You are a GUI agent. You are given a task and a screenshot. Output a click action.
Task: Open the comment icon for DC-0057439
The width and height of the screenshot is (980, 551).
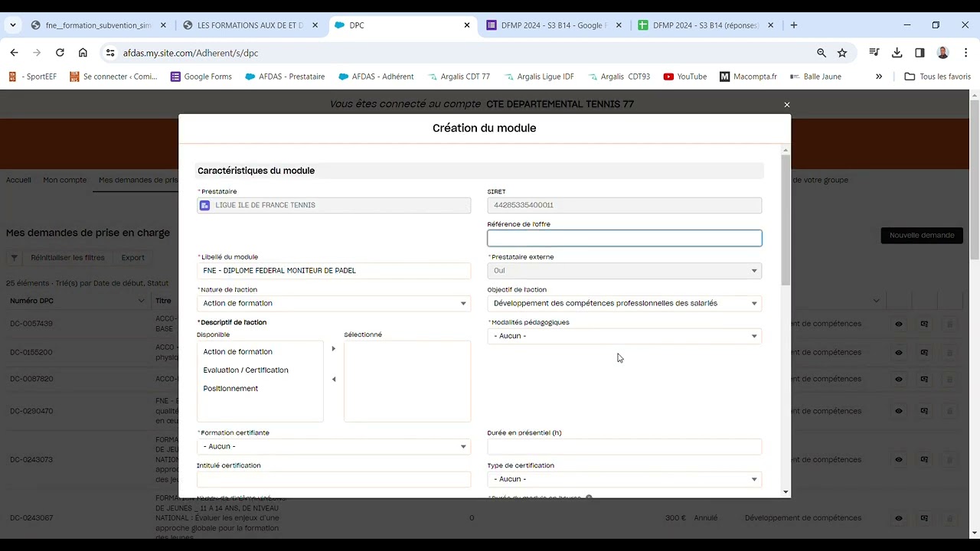coord(924,324)
